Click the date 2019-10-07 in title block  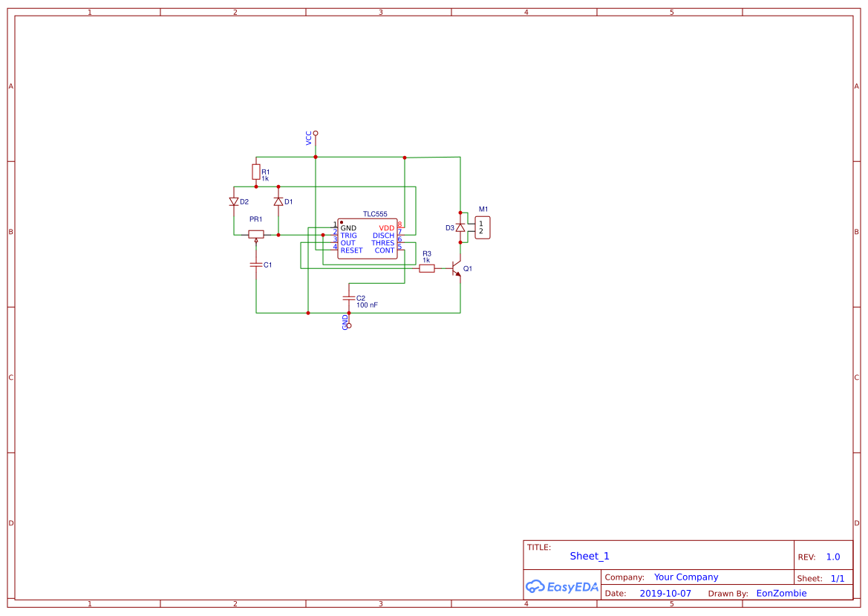coord(665,593)
